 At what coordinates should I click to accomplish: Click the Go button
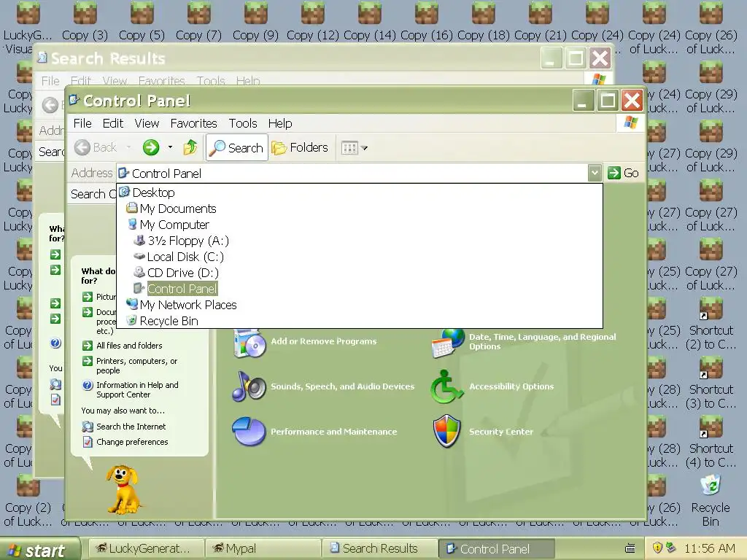(x=623, y=173)
